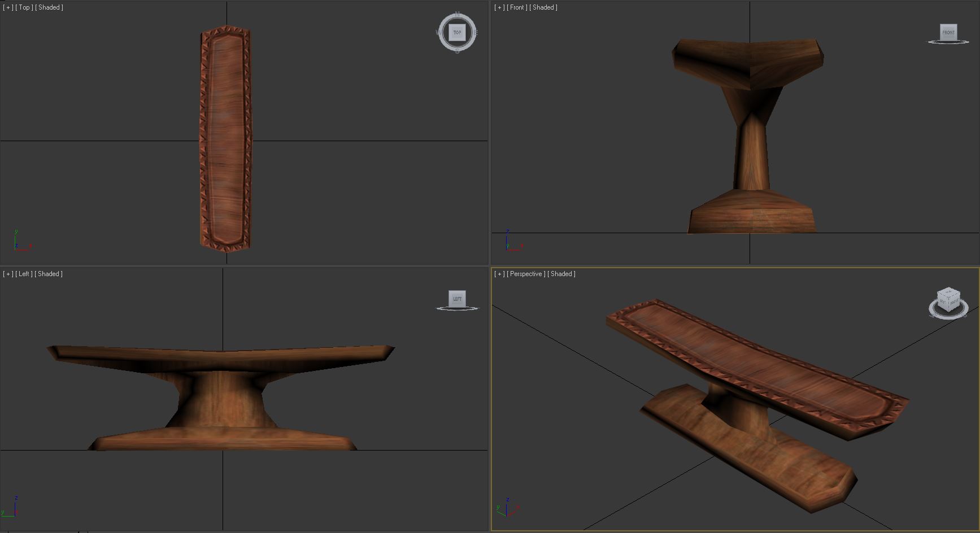The width and height of the screenshot is (980, 533).
Task: Select the carved seat top in Perspective viewport
Action: point(757,364)
